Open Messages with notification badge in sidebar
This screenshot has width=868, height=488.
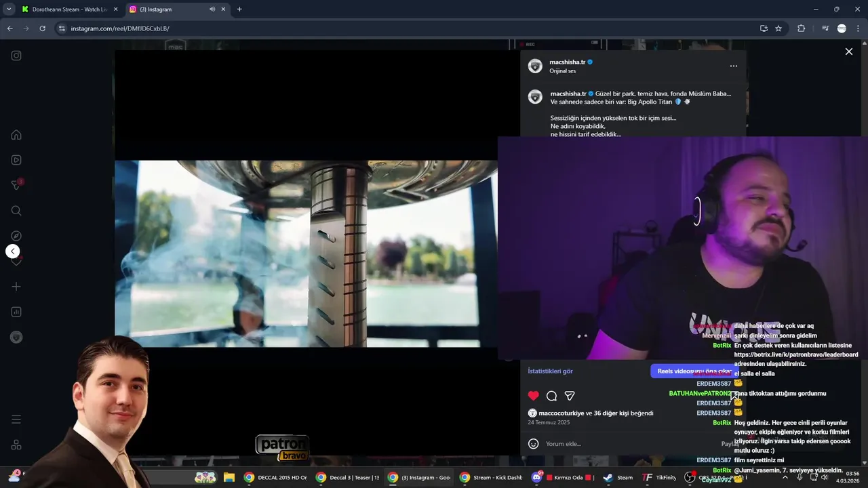(x=16, y=185)
